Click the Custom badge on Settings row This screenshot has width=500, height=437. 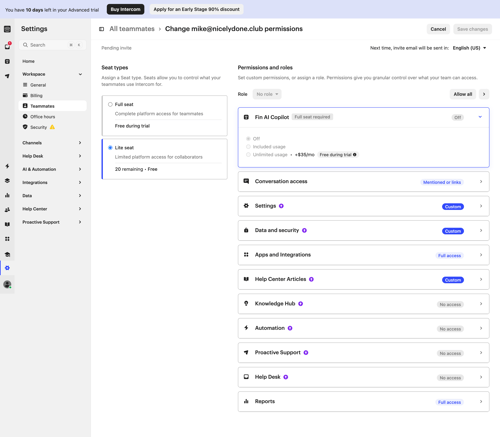[x=453, y=207]
